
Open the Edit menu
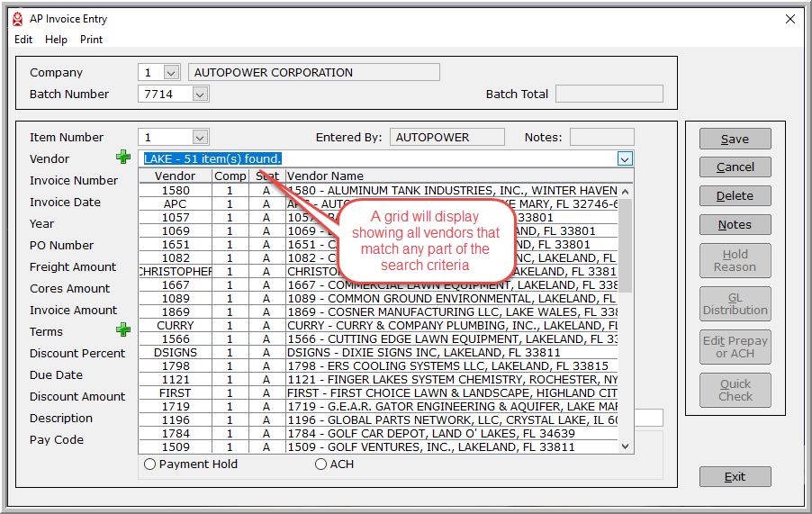[x=23, y=40]
